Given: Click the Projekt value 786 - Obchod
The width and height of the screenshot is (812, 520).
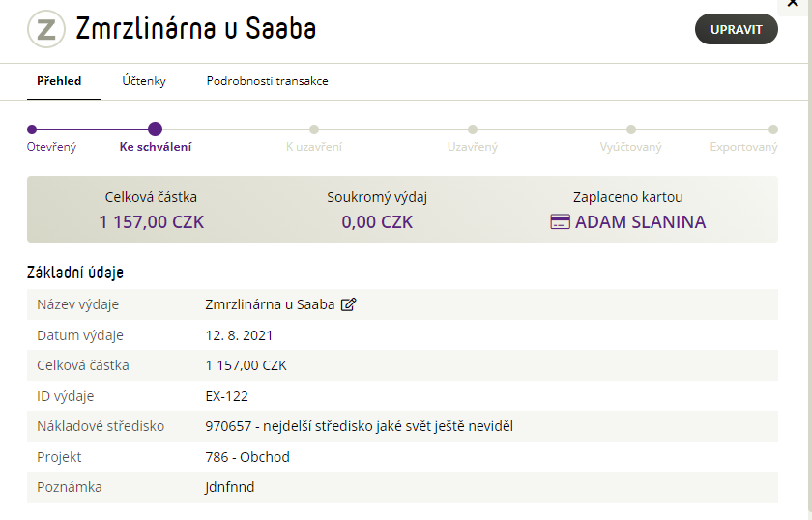Looking at the screenshot, I should 247,457.
